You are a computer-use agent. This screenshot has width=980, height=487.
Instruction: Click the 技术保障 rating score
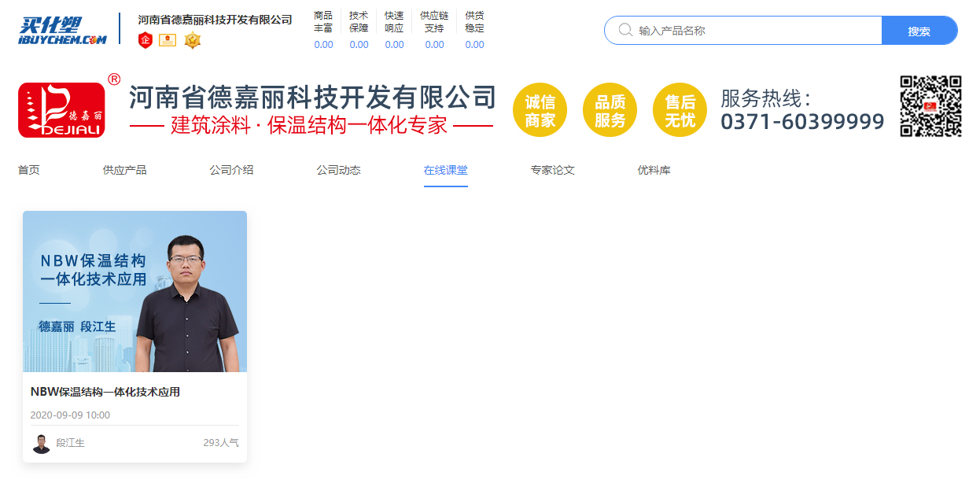coord(359,45)
